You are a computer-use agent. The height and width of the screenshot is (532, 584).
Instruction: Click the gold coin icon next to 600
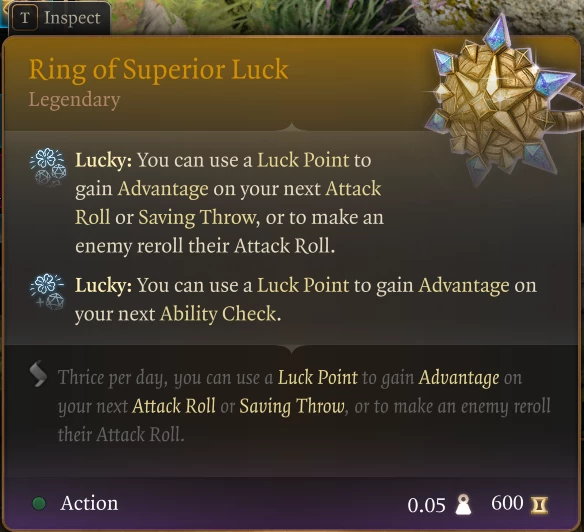pyautogui.click(x=539, y=505)
